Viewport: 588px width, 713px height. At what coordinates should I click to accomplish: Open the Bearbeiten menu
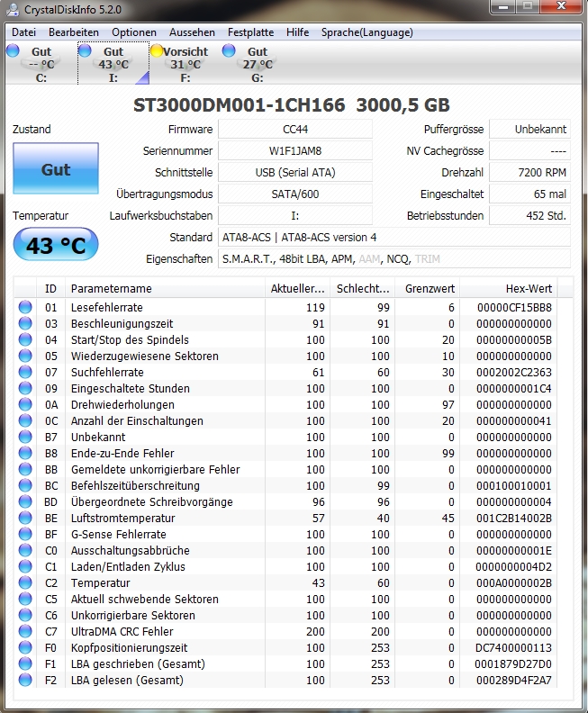[74, 32]
